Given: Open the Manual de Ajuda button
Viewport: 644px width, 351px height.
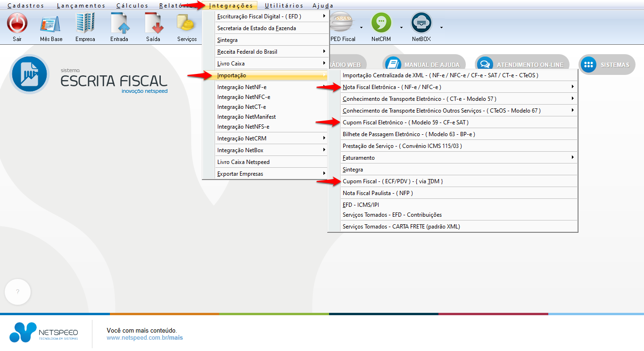Looking at the screenshot, I should [424, 65].
